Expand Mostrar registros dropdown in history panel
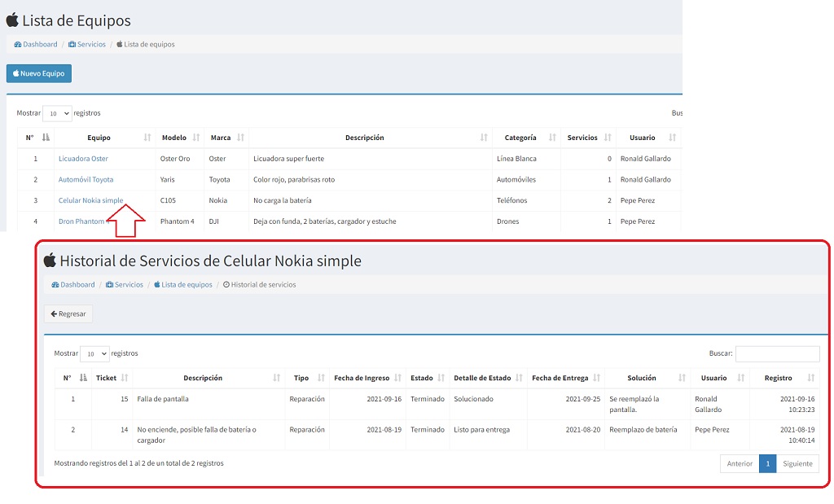Image resolution: width=834 pixels, height=504 pixels. click(x=94, y=354)
